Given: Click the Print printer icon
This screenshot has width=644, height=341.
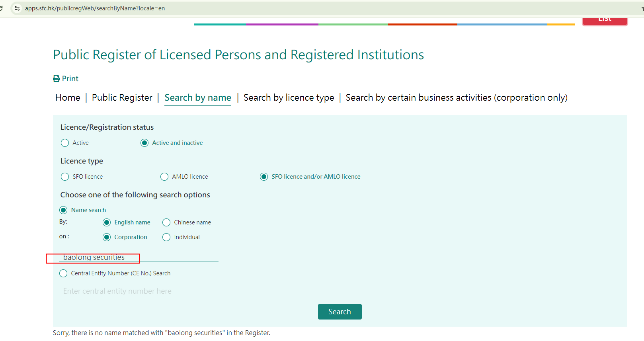Looking at the screenshot, I should 57,79.
